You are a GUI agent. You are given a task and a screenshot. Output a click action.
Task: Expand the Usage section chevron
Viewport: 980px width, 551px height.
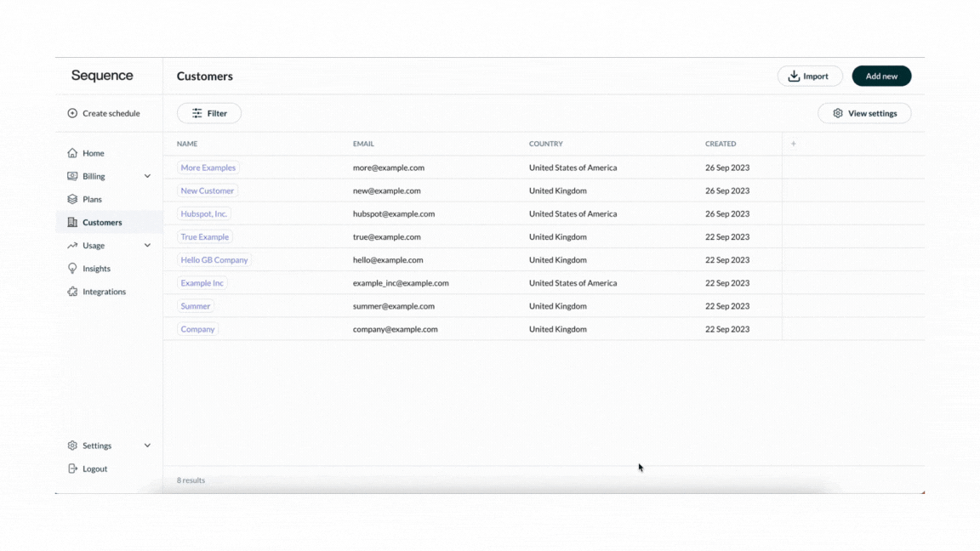click(147, 245)
